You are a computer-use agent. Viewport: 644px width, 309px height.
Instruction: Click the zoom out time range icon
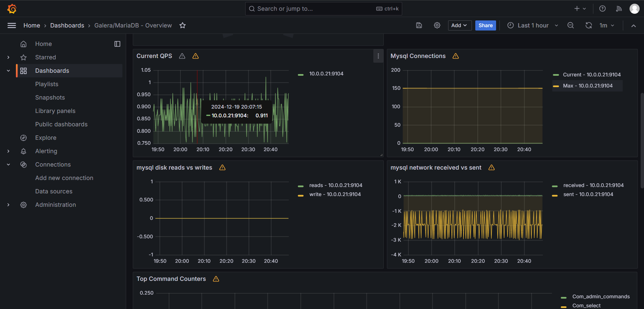[x=570, y=25]
